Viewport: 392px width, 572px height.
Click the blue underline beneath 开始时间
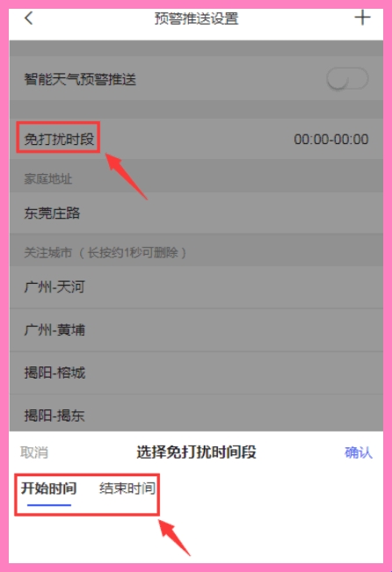(x=49, y=505)
